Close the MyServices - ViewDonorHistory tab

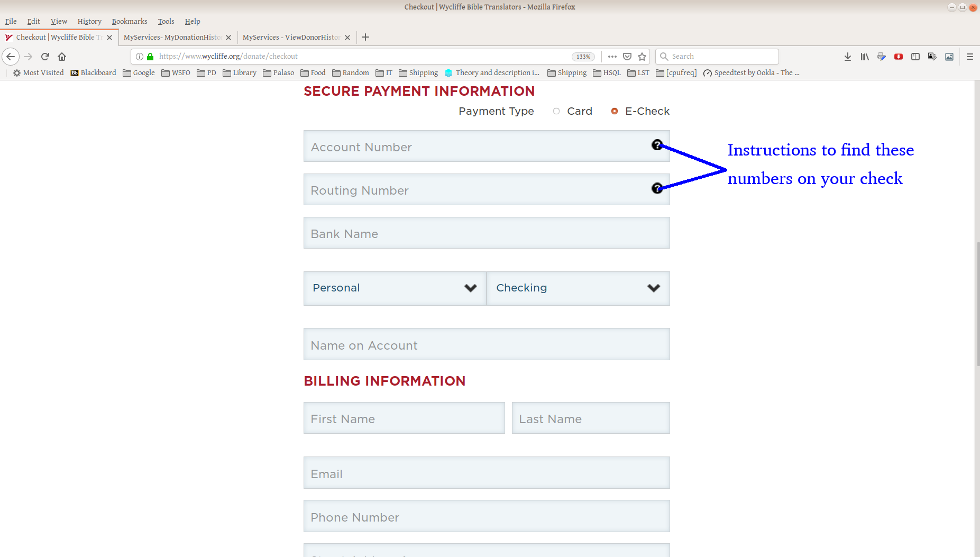(347, 38)
